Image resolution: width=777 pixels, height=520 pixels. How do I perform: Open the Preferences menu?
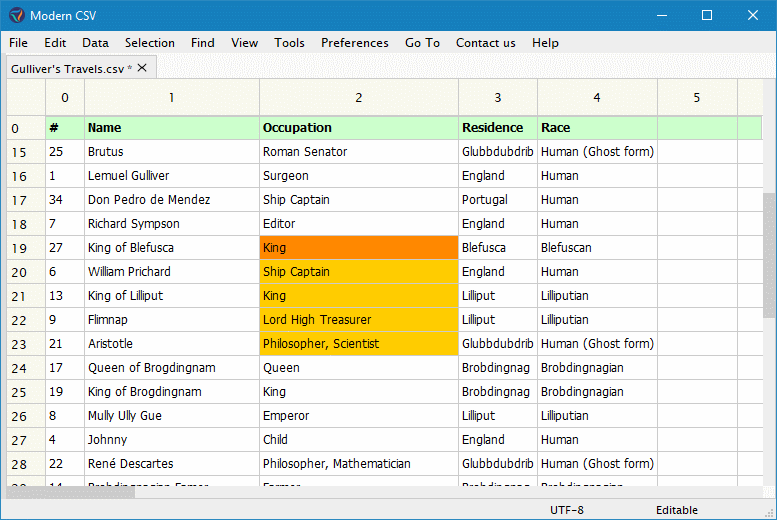(x=355, y=43)
